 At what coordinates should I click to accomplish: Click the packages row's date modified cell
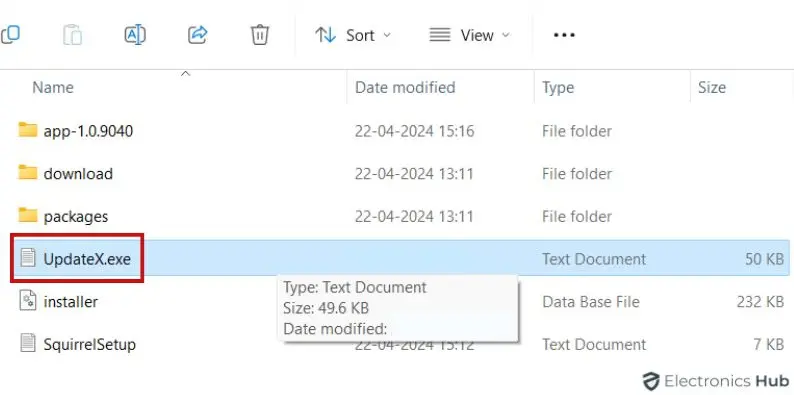[x=414, y=216]
